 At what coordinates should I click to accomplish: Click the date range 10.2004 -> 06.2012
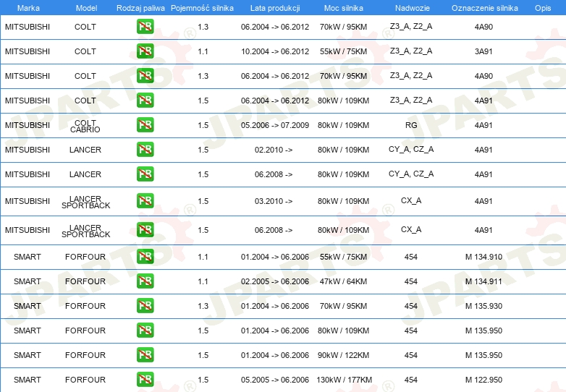[275, 51]
